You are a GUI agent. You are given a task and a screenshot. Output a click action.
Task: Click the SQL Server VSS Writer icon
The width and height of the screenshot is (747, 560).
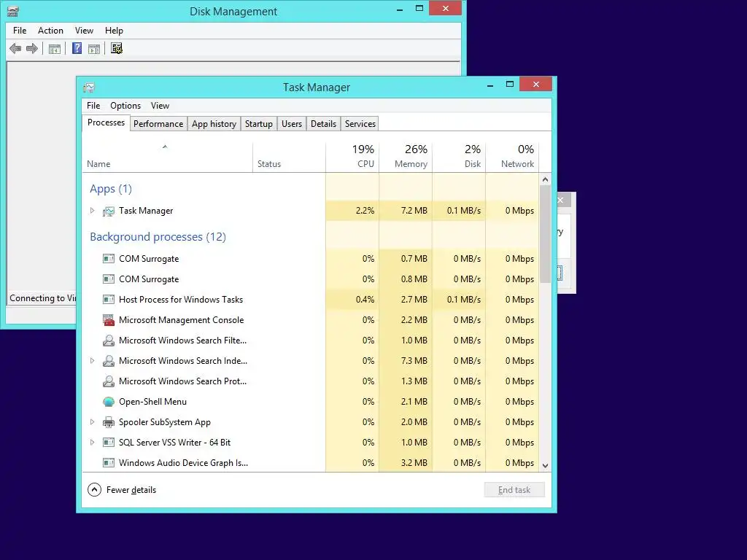(x=109, y=443)
